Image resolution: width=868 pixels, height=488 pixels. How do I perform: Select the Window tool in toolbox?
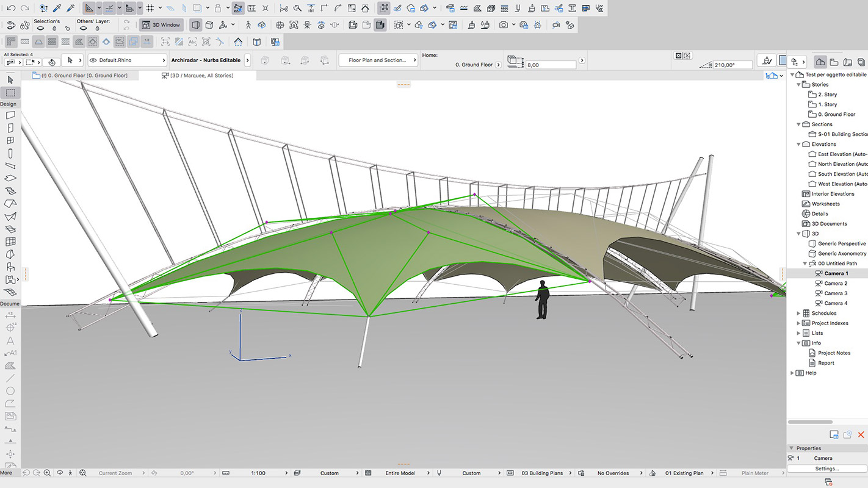coord(10,141)
